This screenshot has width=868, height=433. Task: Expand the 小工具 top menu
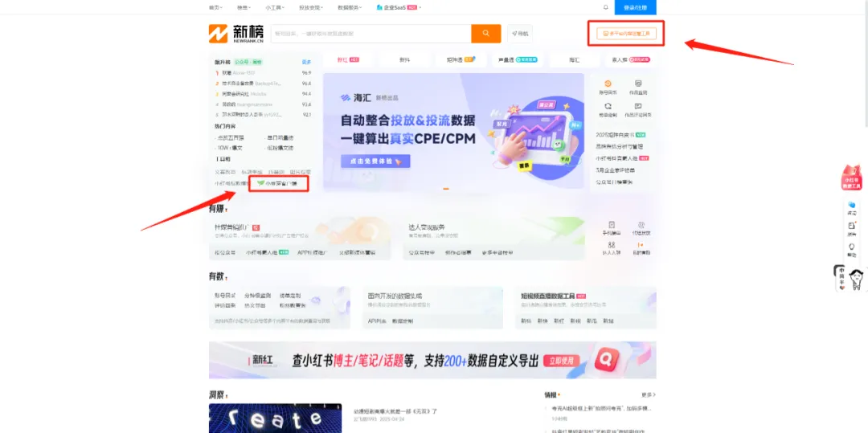274,8
